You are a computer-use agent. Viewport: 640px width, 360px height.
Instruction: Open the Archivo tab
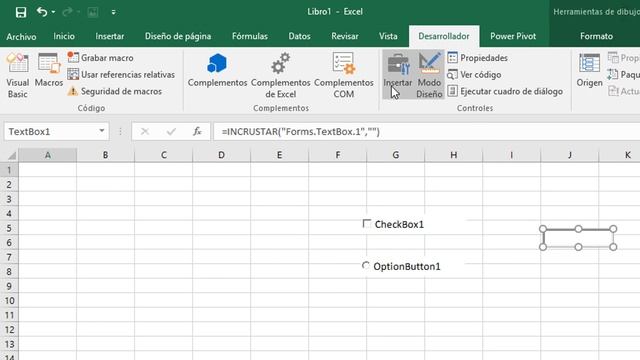[21, 36]
